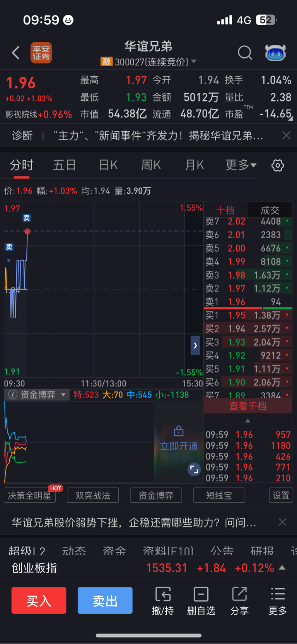The height and width of the screenshot is (644, 297).
Task: Open the 公告 tab
Action: (222, 551)
